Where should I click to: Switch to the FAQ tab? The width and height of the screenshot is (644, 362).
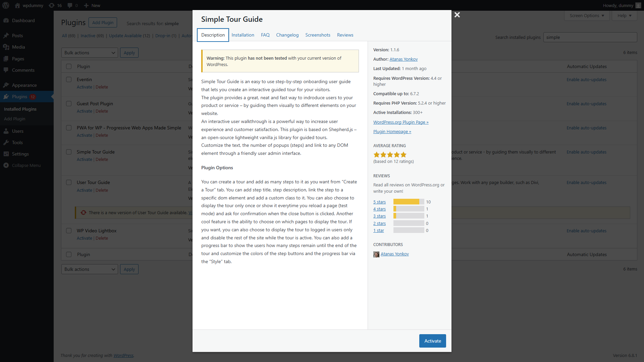(x=265, y=35)
